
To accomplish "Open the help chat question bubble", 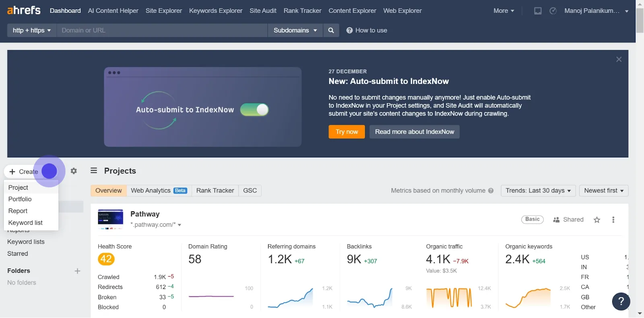I will pyautogui.click(x=621, y=301).
